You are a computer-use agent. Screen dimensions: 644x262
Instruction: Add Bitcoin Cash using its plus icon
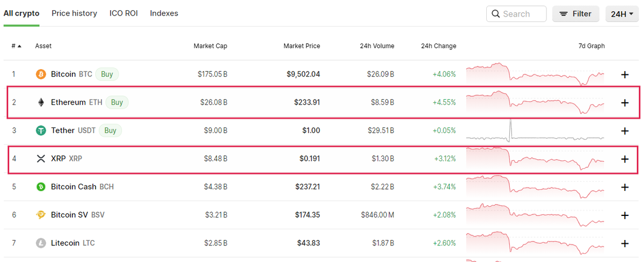[625, 187]
